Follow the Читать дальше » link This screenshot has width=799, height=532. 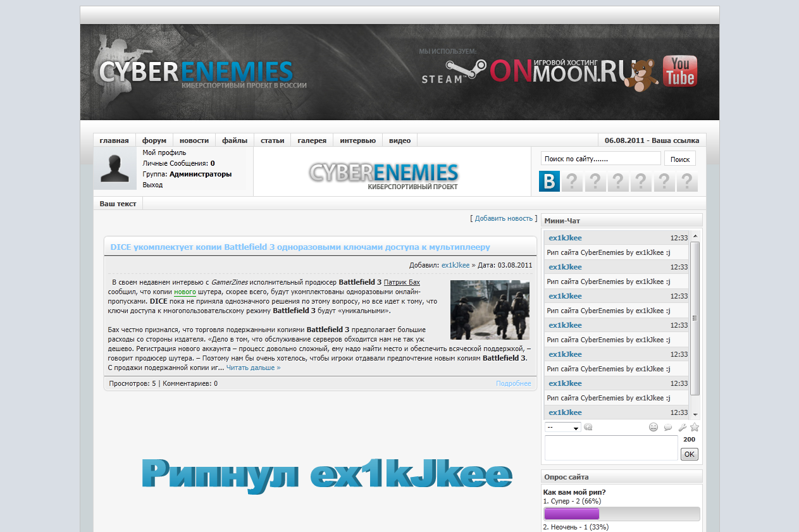point(254,368)
